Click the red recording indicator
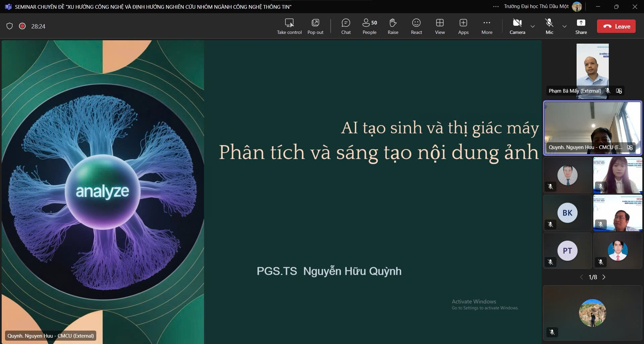644x344 pixels. (22, 26)
